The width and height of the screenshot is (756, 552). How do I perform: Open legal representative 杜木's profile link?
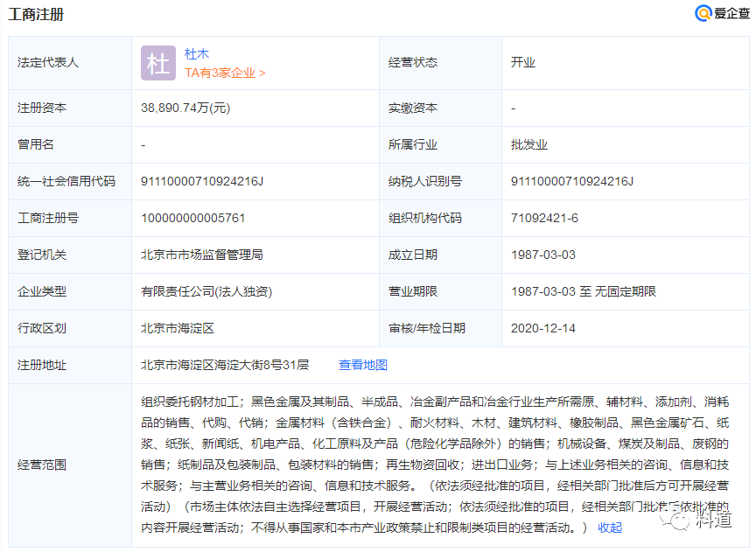pyautogui.click(x=197, y=54)
